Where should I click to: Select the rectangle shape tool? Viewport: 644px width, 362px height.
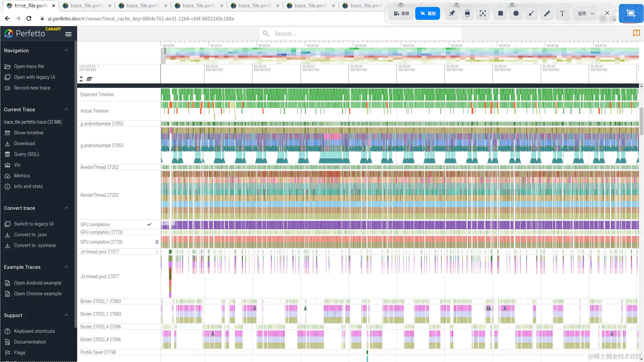coord(500,13)
